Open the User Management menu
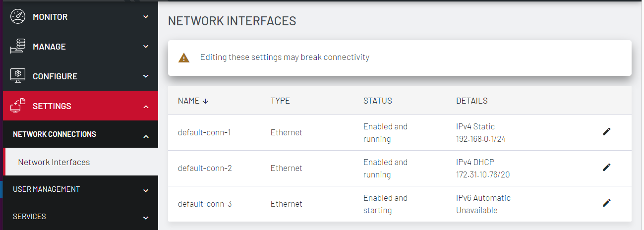The width and height of the screenshot is (644, 230). tap(46, 189)
